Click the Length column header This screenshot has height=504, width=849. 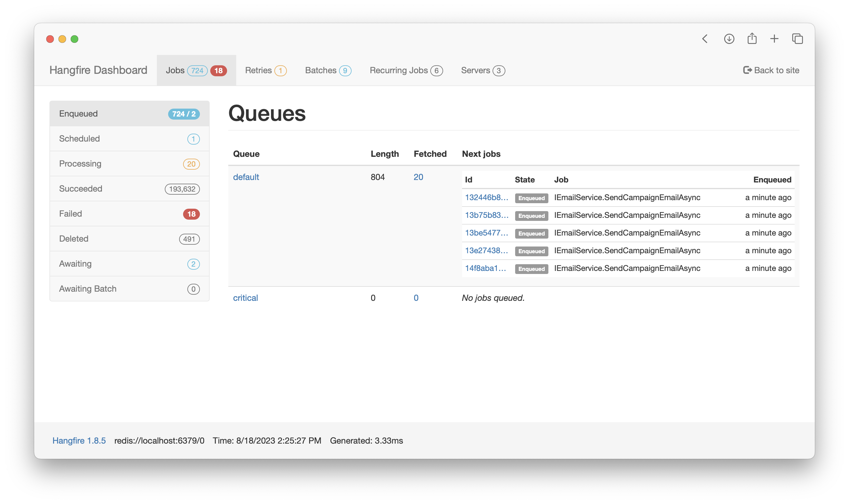(385, 154)
